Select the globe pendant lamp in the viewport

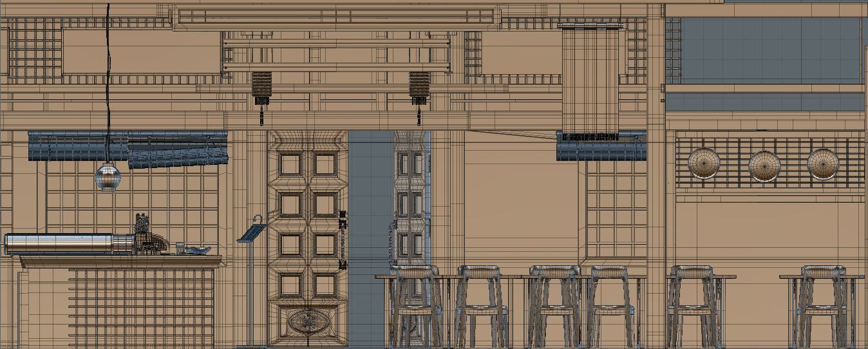pyautogui.click(x=108, y=178)
